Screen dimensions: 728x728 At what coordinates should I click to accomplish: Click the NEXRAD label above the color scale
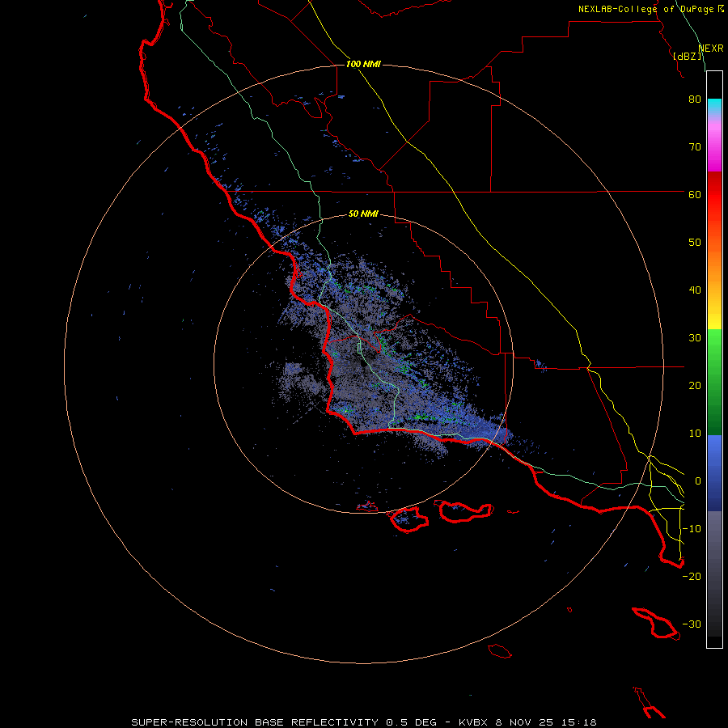pyautogui.click(x=710, y=49)
